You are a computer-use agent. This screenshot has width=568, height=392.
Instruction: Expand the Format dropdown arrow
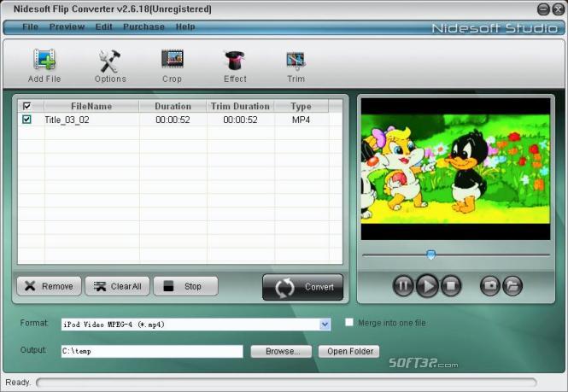[x=325, y=325]
